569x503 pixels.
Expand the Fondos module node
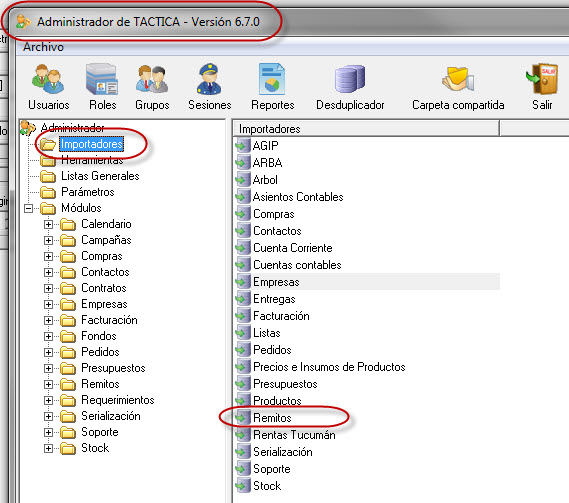(48, 336)
